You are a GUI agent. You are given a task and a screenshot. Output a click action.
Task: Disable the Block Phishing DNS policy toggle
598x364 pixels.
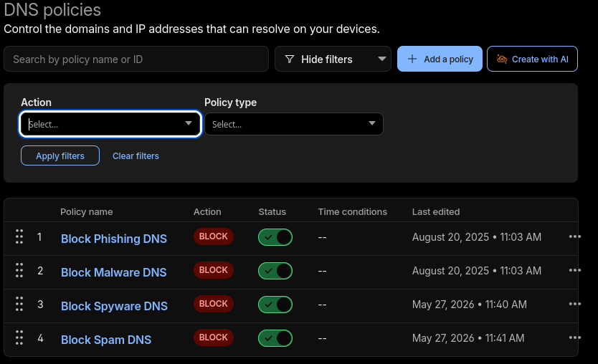pyautogui.click(x=275, y=237)
